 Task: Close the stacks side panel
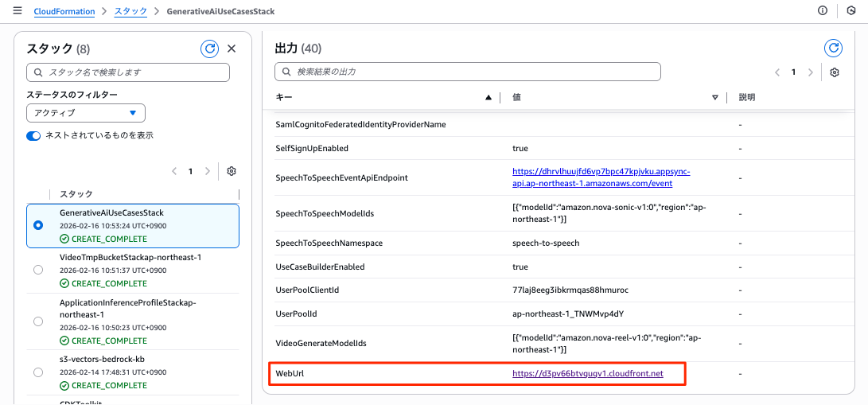tap(232, 49)
